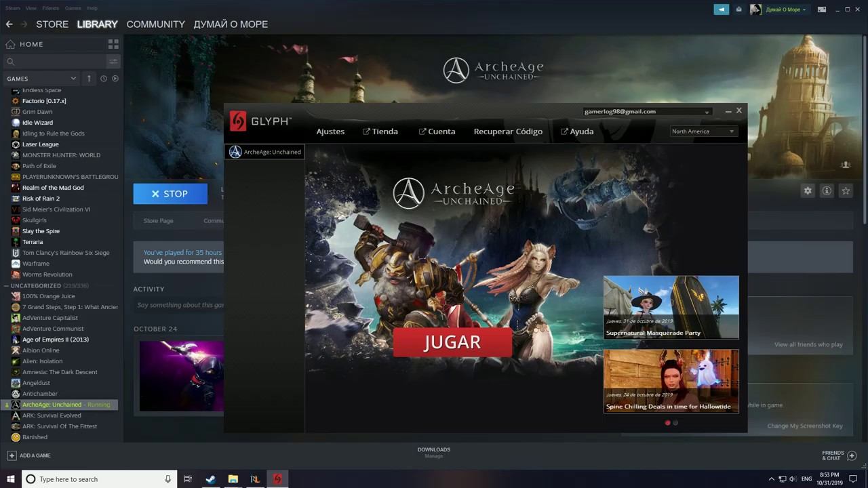Show ready-to-play games via play icon

(x=115, y=79)
